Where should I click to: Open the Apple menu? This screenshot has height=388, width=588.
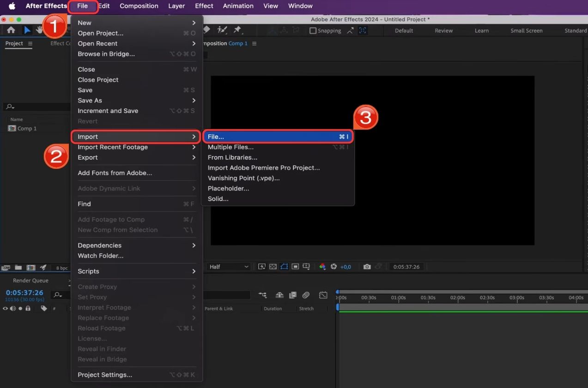tap(12, 6)
